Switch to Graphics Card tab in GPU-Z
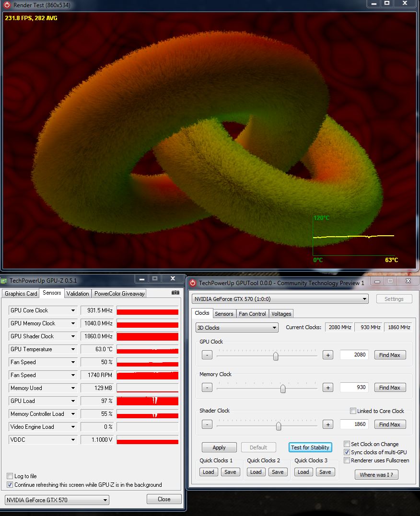420x516 pixels. [x=21, y=294]
